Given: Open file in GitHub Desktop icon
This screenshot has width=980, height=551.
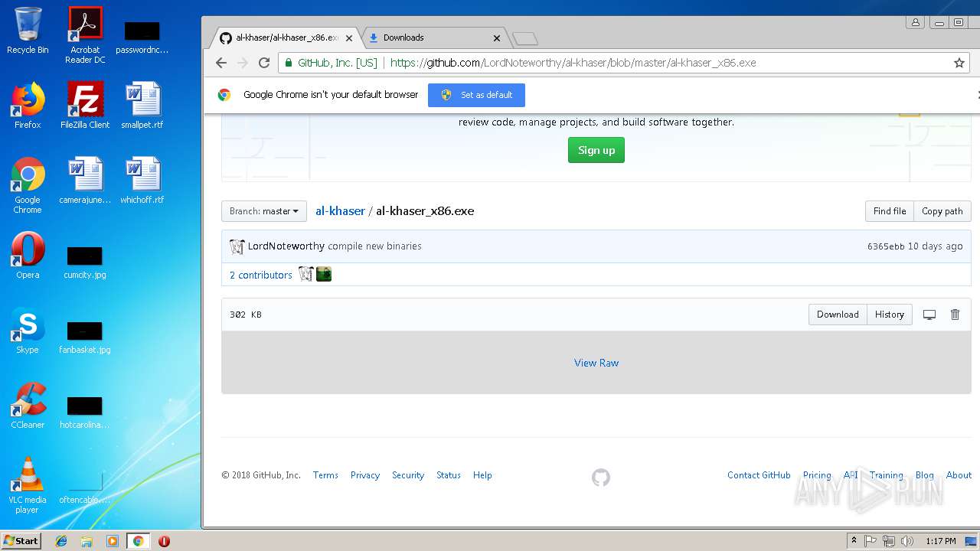Looking at the screenshot, I should 929,315.
